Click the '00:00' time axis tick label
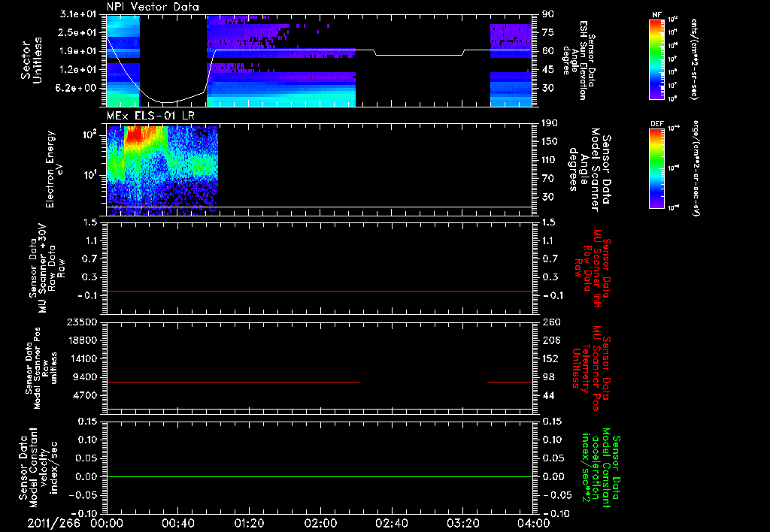This screenshot has width=770, height=532. [x=107, y=523]
